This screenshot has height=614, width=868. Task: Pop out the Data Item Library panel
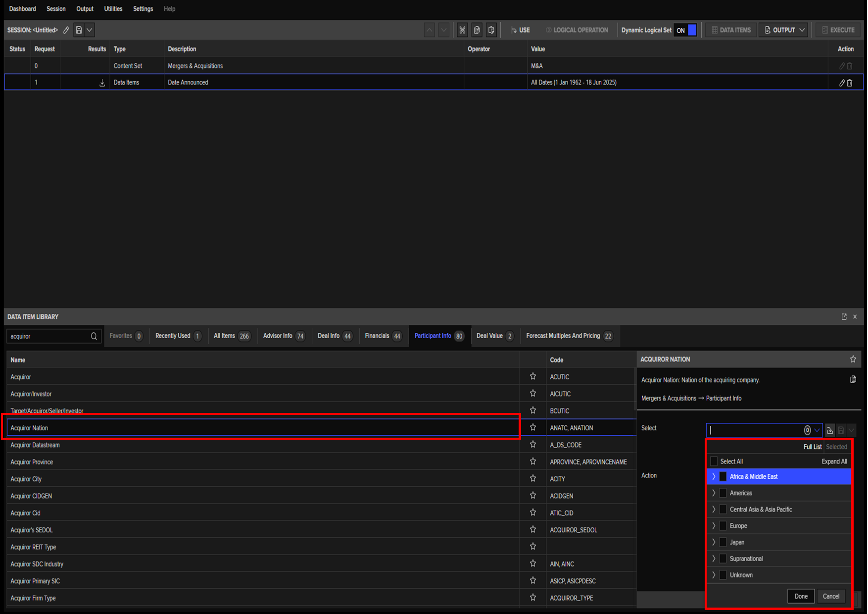click(x=844, y=317)
